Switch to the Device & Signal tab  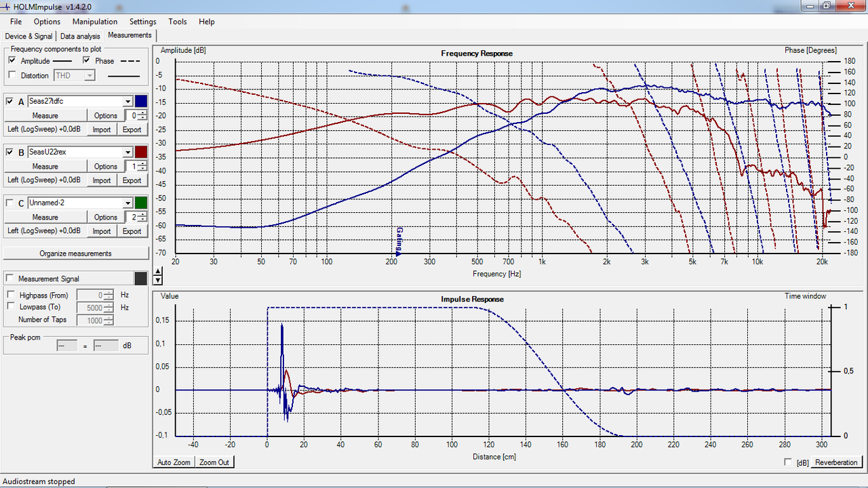(28, 36)
